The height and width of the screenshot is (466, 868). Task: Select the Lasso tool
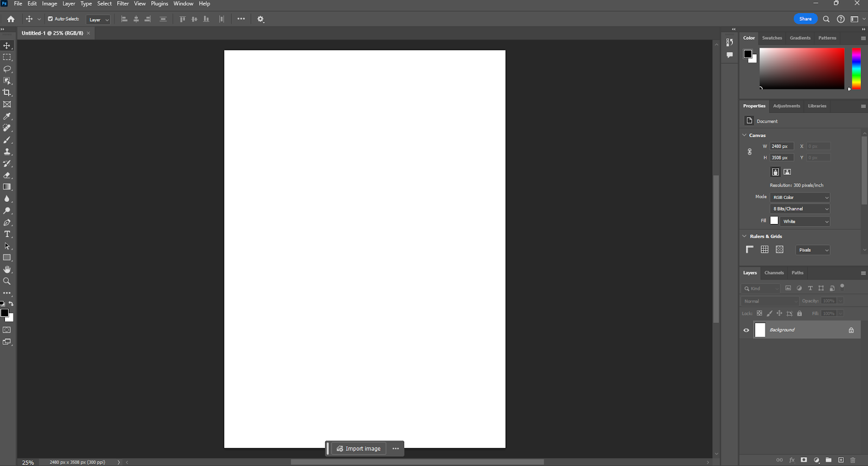(7, 69)
